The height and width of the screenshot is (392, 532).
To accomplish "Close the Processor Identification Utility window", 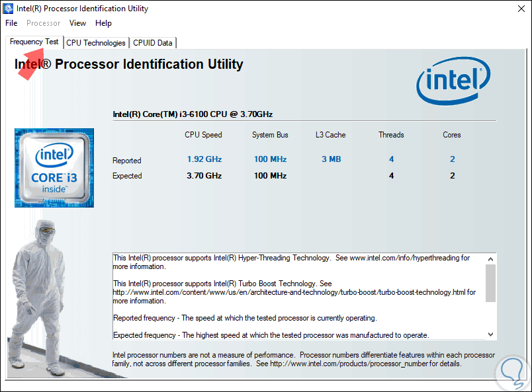I will (x=521, y=9).
